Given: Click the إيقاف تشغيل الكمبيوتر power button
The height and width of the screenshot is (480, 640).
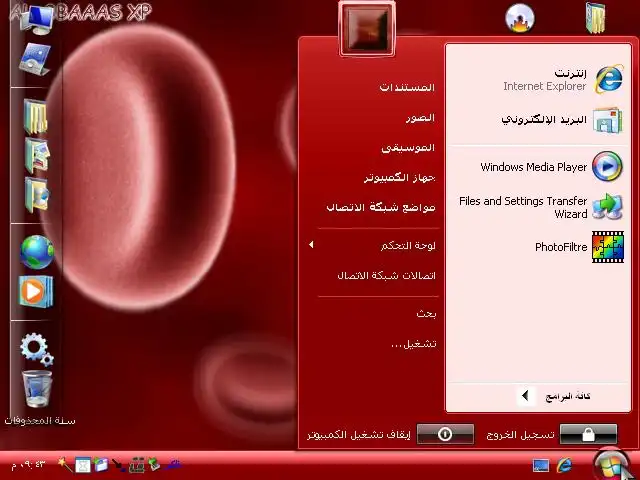Looking at the screenshot, I should pos(445,434).
